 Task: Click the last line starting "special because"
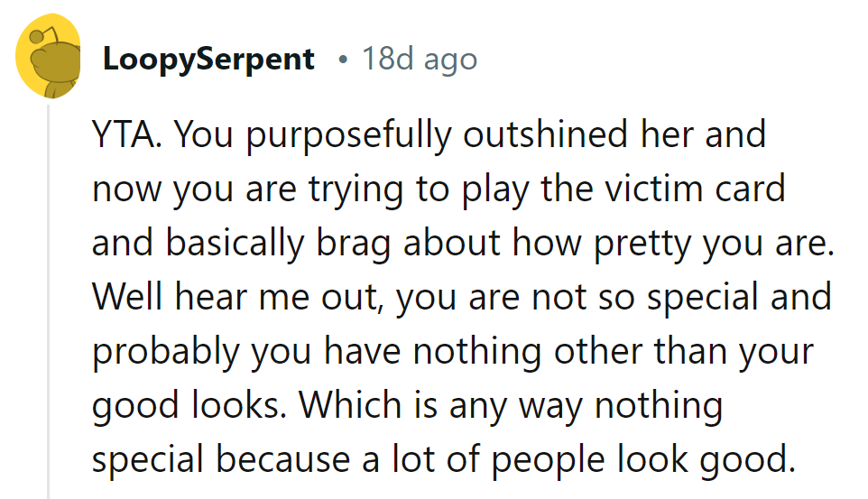coord(444,459)
